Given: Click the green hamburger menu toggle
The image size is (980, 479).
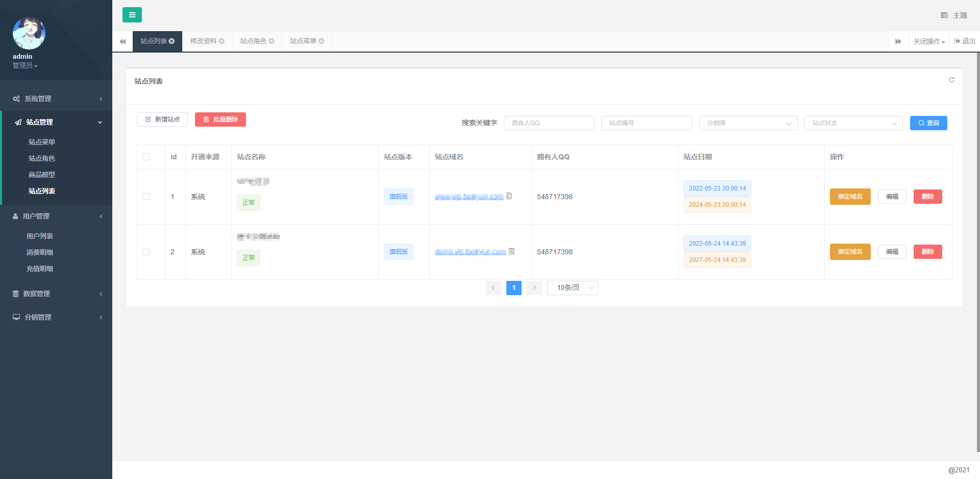Looking at the screenshot, I should point(132,15).
